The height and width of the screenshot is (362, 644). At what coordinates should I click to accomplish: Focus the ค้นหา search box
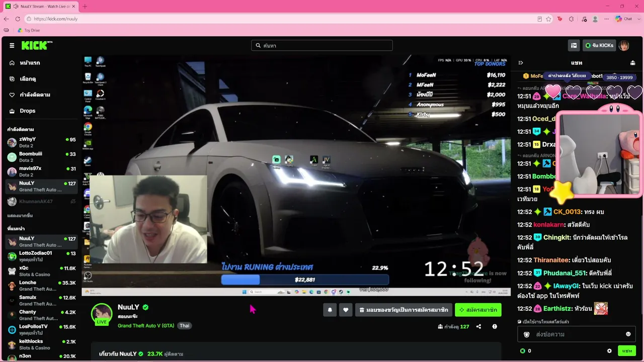click(322, 45)
